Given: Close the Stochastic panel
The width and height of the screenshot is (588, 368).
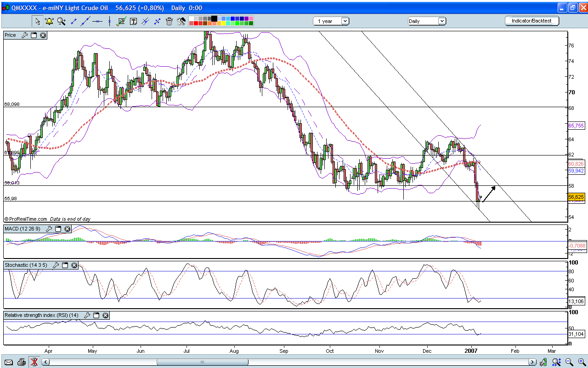Looking at the screenshot, I should pyautogui.click(x=74, y=265).
